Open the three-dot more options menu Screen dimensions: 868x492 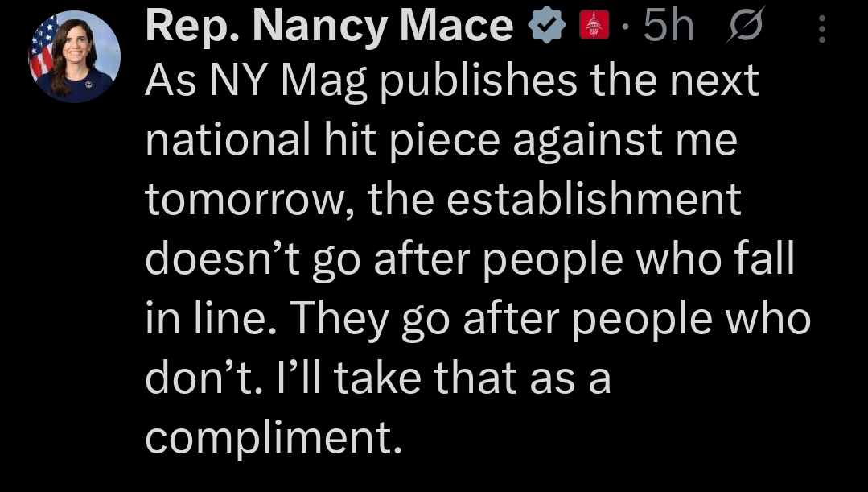click(x=821, y=30)
